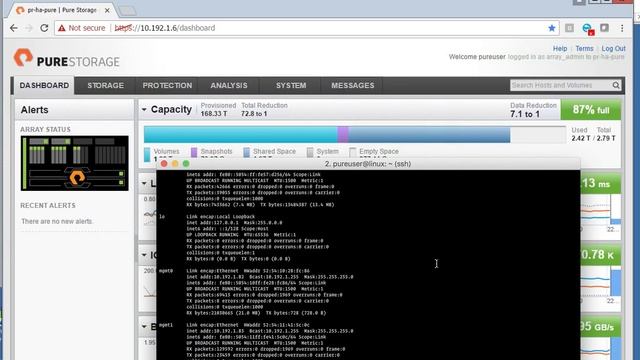Click the extension icon right of the badge icon
640x360 pixels.
tap(604, 28)
